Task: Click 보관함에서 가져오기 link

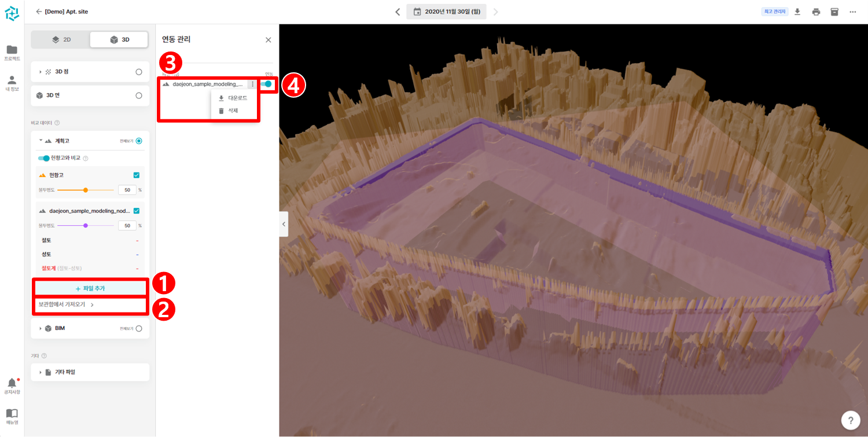Action: (x=65, y=304)
